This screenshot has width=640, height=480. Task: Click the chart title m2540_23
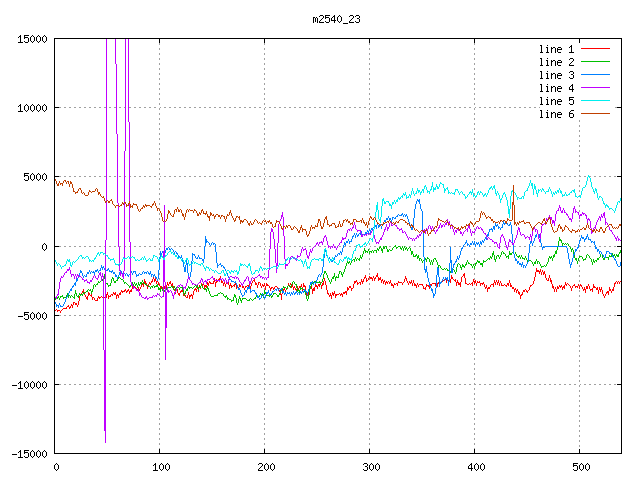[x=337, y=19]
